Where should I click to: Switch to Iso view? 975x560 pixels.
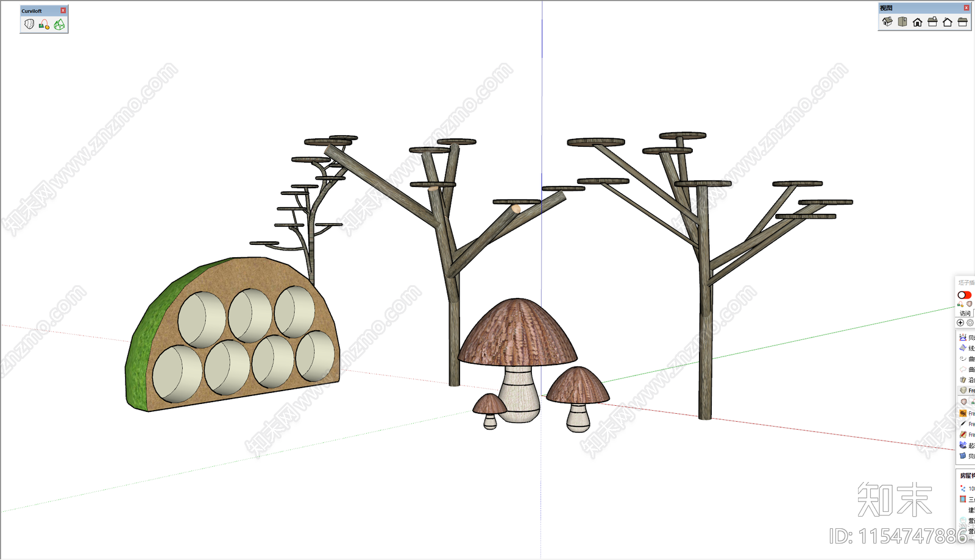[887, 22]
